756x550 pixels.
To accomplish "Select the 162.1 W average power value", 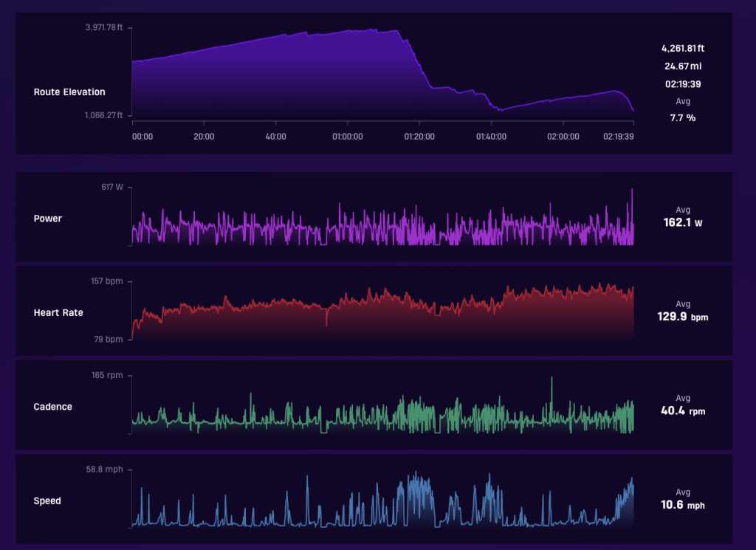I will coord(683,222).
